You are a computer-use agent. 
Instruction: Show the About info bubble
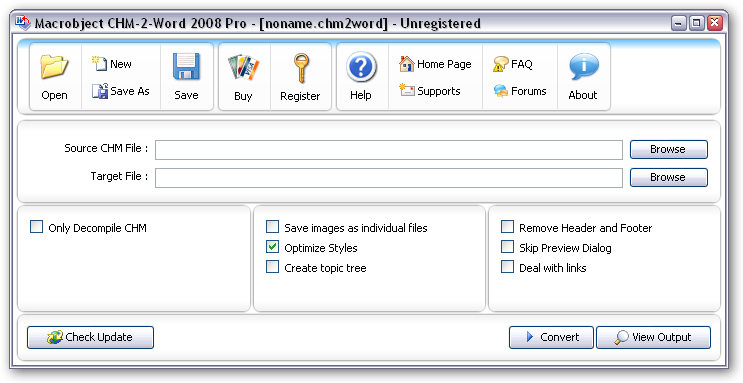point(583,66)
